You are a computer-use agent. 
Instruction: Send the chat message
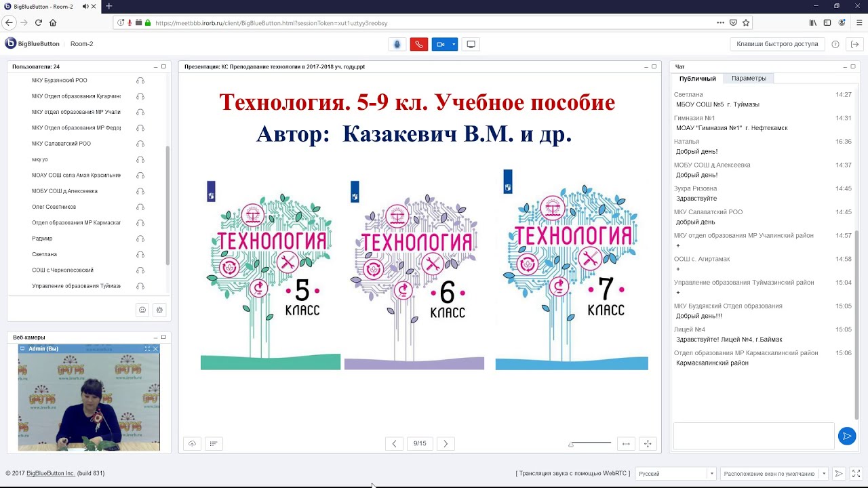pyautogui.click(x=847, y=436)
